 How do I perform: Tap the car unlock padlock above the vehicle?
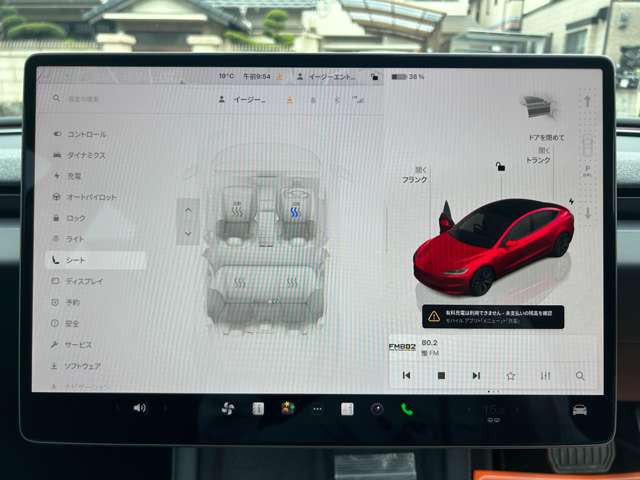[500, 166]
